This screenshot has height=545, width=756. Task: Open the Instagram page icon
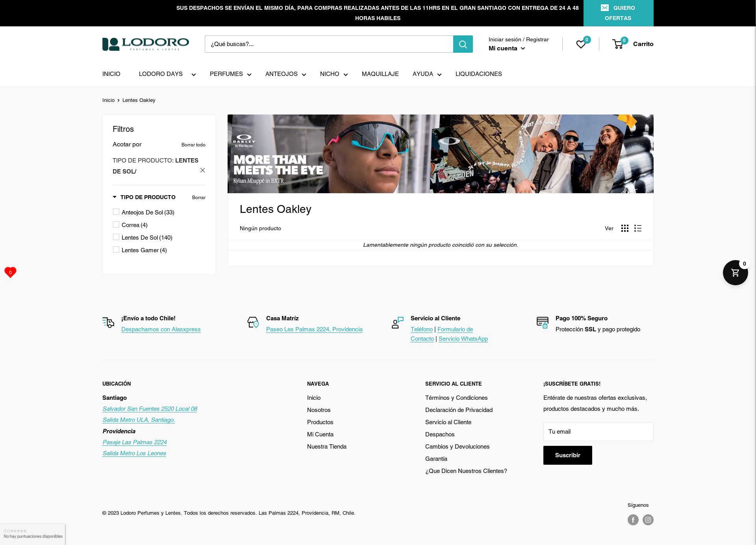[x=648, y=520]
